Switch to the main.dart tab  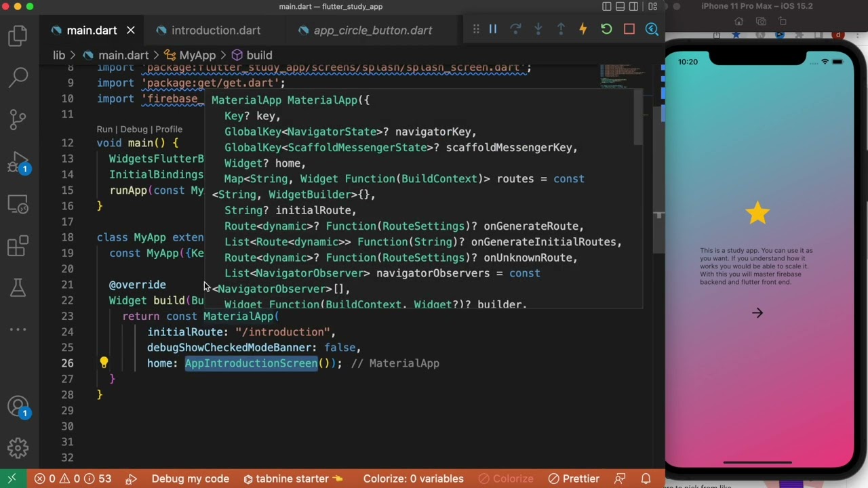click(92, 30)
